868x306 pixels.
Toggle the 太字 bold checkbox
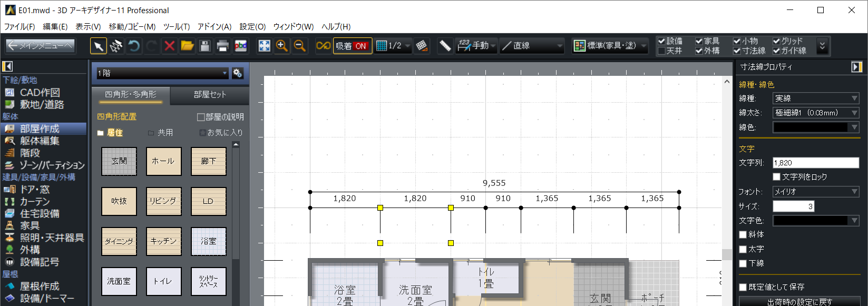click(743, 249)
